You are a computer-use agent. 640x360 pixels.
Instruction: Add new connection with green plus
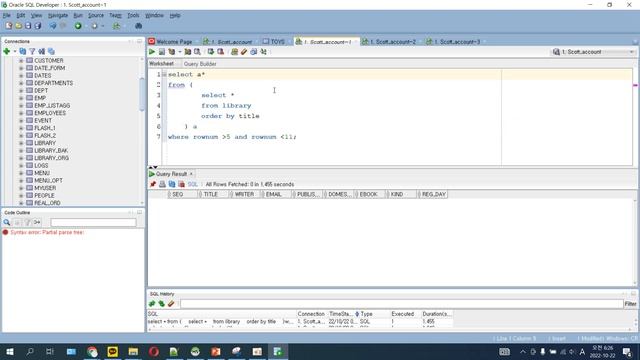pyautogui.click(x=7, y=51)
